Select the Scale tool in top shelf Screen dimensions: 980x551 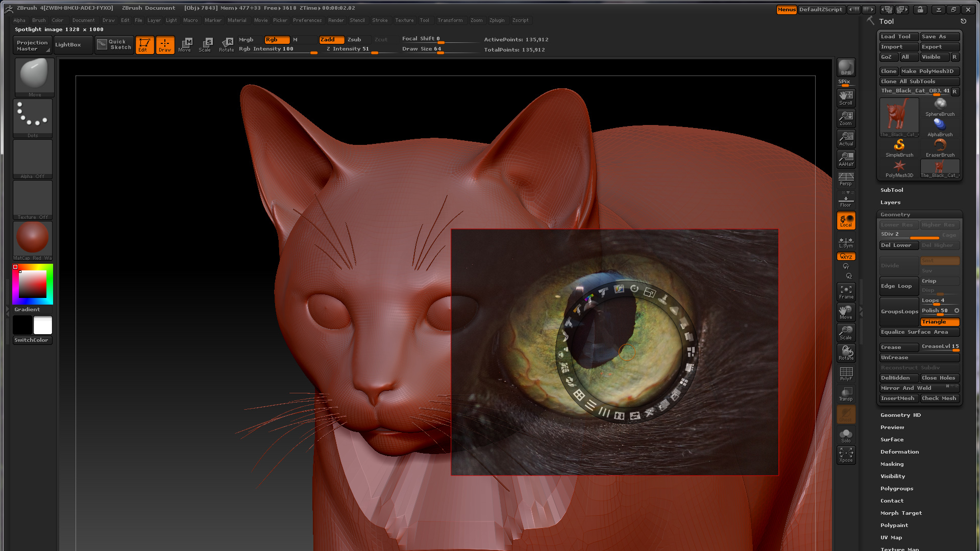click(x=205, y=45)
